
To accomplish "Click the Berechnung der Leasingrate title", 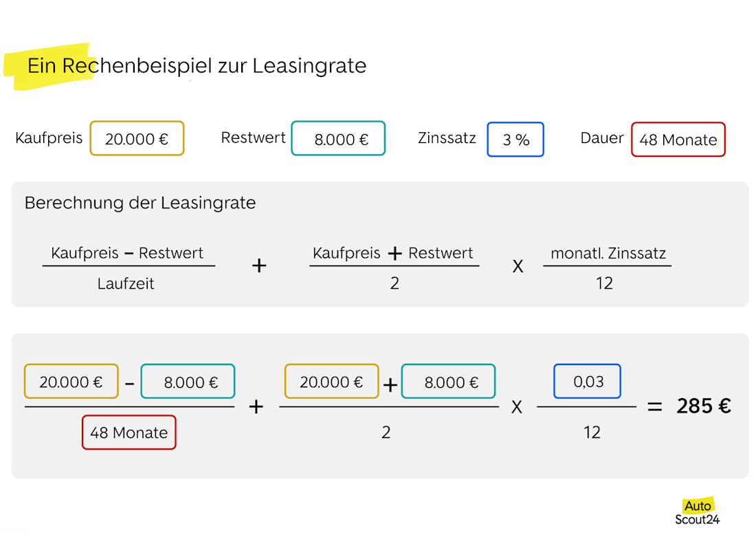I will click(x=140, y=203).
